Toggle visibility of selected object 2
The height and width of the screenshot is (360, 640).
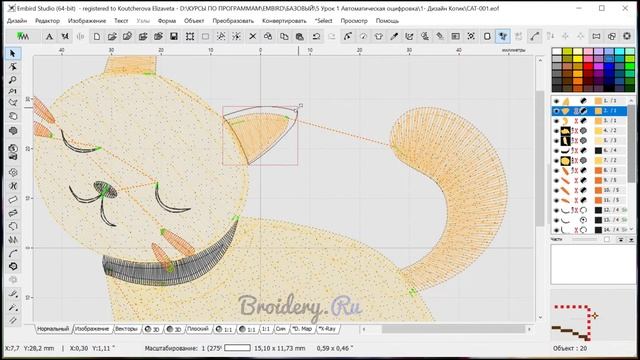(556, 111)
